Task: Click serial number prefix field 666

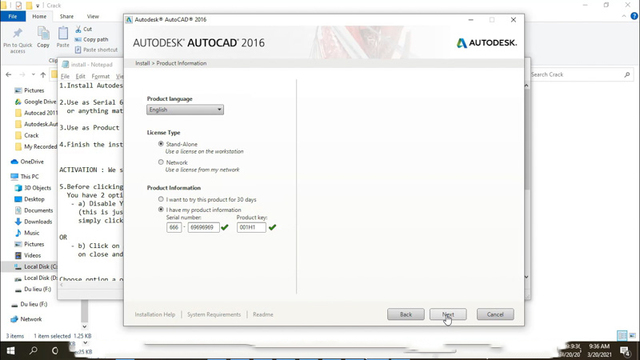Action: click(x=174, y=227)
